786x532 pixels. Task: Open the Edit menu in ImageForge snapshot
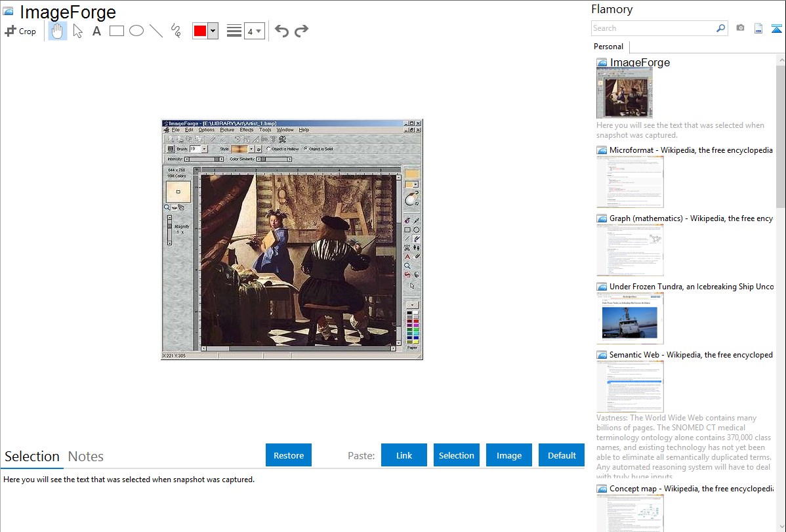pyautogui.click(x=189, y=130)
